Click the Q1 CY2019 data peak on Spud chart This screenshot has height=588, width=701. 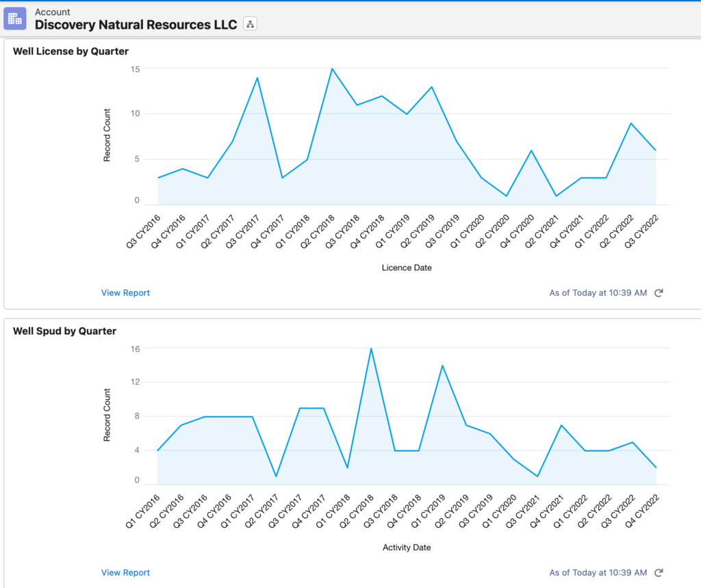443,366
